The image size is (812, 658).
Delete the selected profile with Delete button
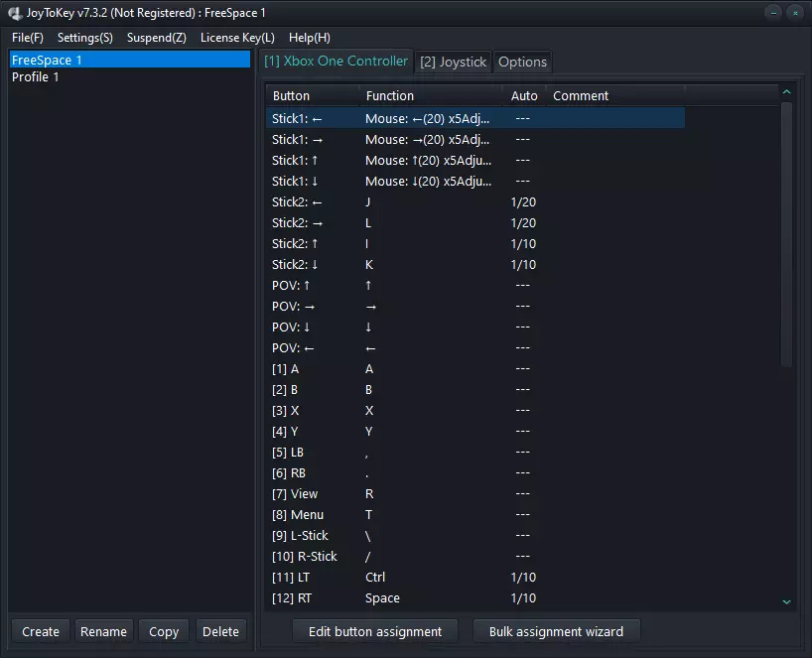(x=220, y=631)
